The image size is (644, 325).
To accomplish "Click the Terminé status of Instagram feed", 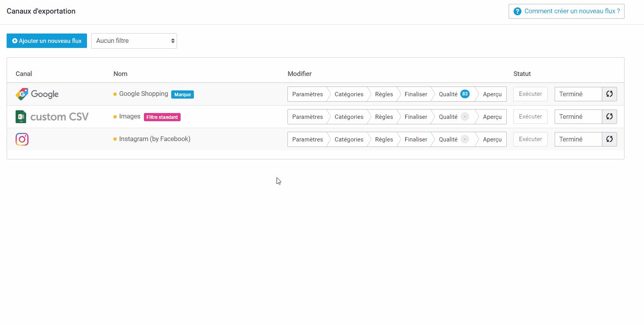I will pyautogui.click(x=578, y=139).
